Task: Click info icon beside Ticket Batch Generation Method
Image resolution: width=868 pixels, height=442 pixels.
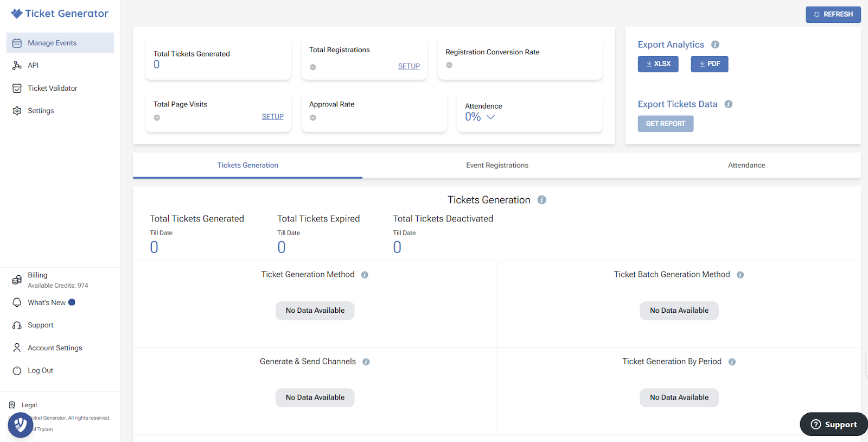Action: point(741,275)
